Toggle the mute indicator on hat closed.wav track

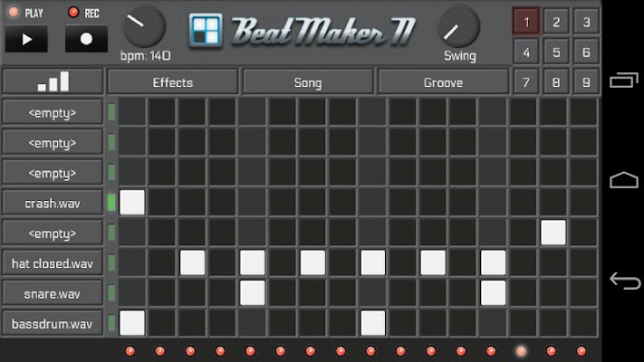[x=111, y=263]
